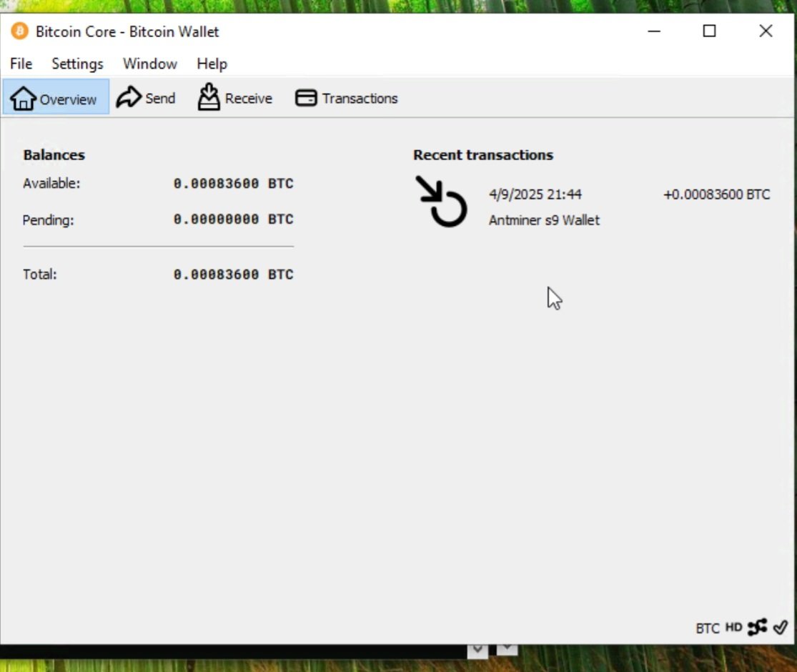Click the synchronization checkmark icon
This screenshot has height=672, width=797.
781,628
